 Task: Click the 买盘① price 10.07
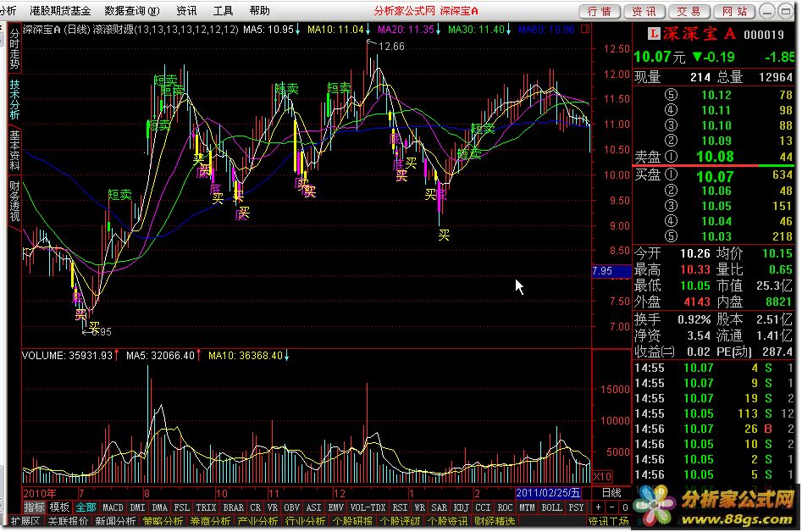[x=715, y=176]
